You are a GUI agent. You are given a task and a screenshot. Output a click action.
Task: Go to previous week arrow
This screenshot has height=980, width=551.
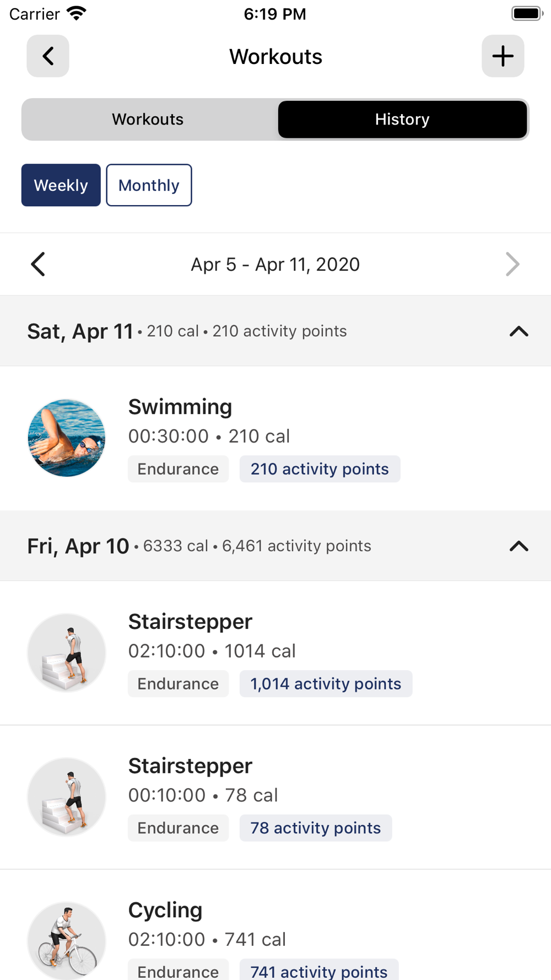pos(38,265)
